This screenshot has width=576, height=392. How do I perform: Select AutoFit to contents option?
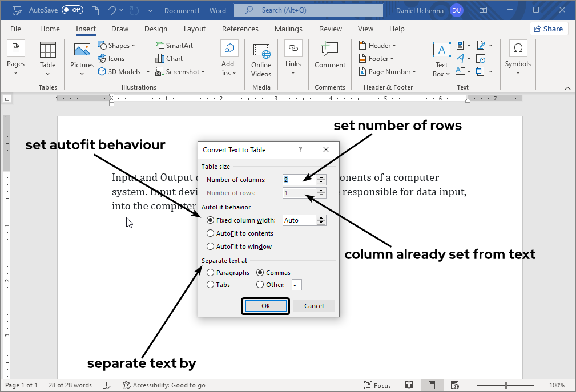tap(211, 233)
